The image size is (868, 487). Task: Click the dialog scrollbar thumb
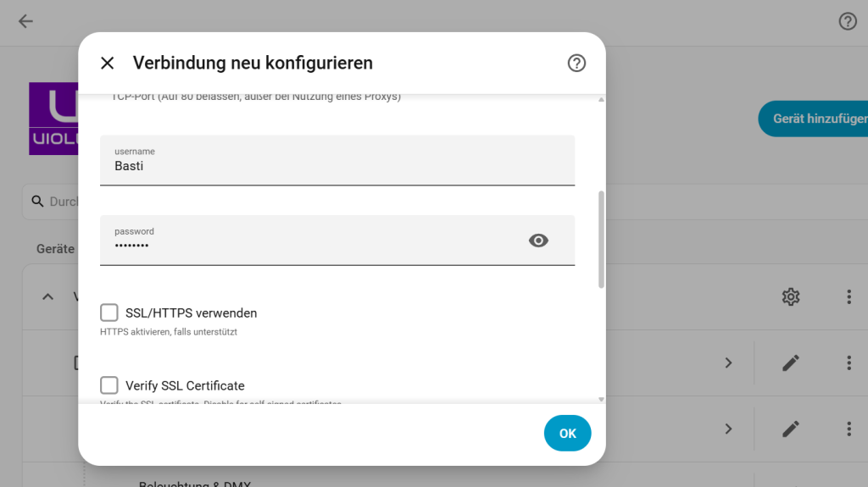click(601, 240)
